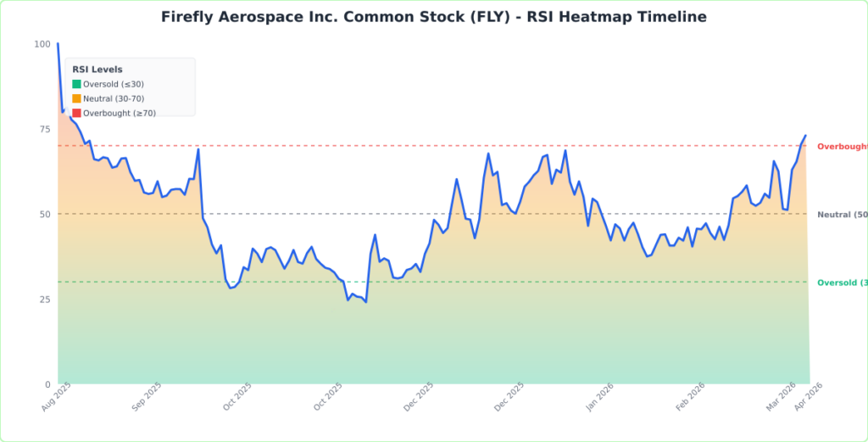Click the red Overbought legend swatch

(76, 113)
